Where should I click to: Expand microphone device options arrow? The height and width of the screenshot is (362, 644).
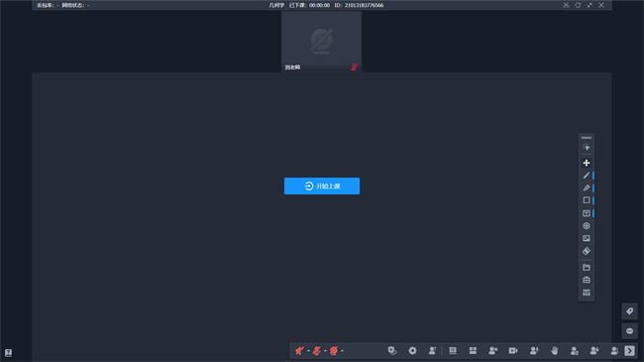coord(325,351)
